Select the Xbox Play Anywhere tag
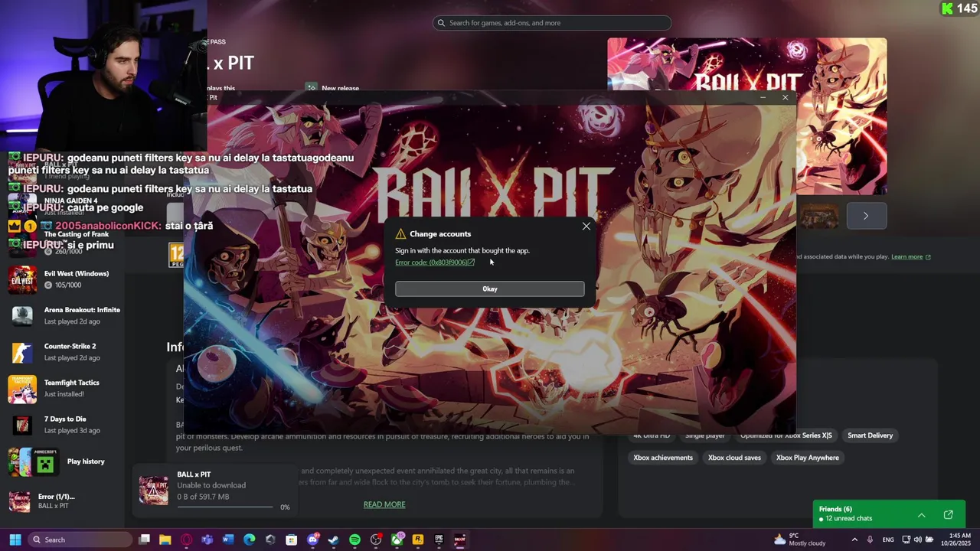Image resolution: width=980 pixels, height=551 pixels. pyautogui.click(x=808, y=458)
